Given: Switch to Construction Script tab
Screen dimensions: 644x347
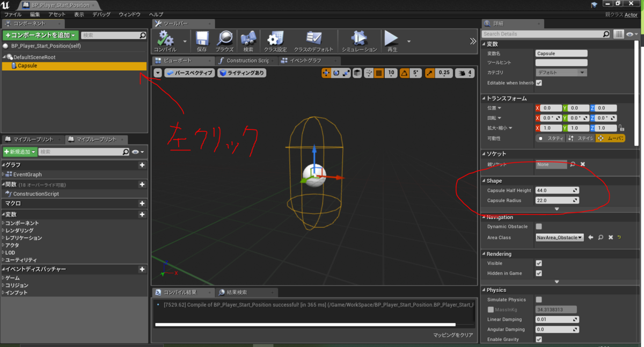Looking at the screenshot, I should coord(246,61).
